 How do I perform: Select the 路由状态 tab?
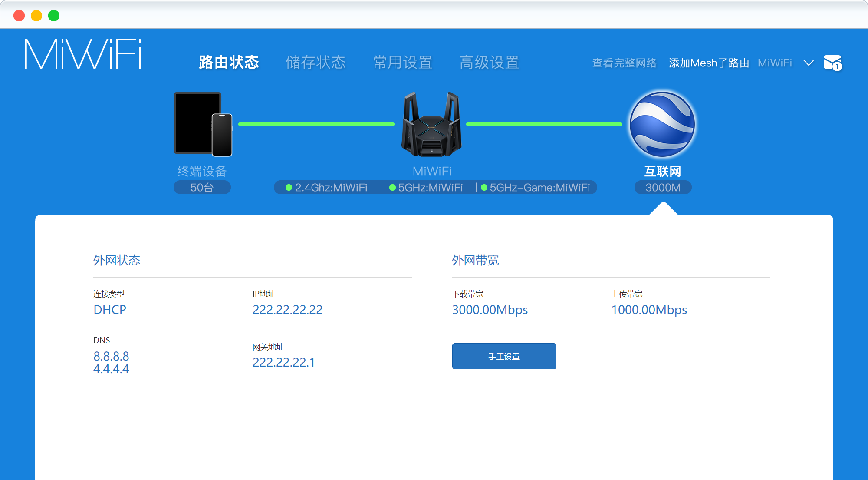tap(229, 63)
